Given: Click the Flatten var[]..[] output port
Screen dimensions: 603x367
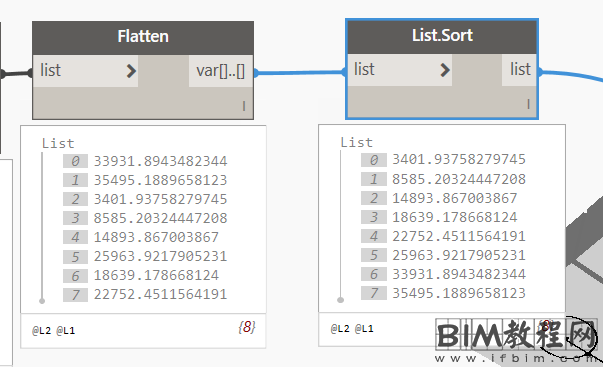Looking at the screenshot, I should [x=221, y=71].
